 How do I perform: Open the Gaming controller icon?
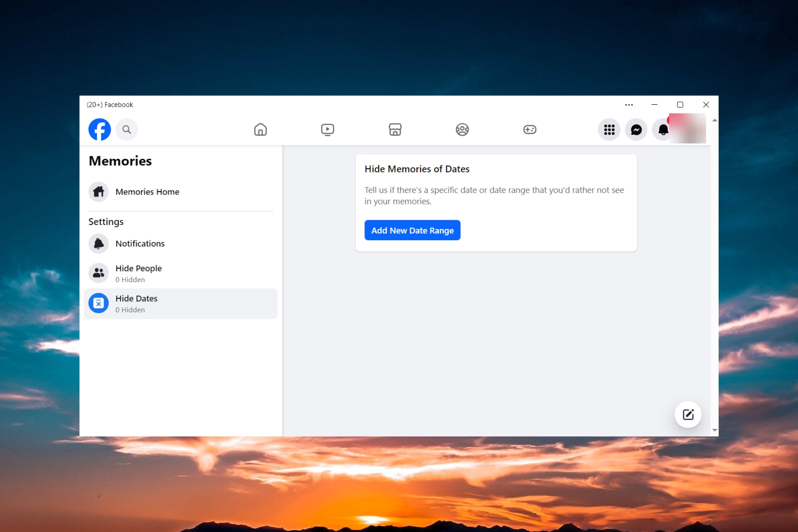(x=530, y=130)
